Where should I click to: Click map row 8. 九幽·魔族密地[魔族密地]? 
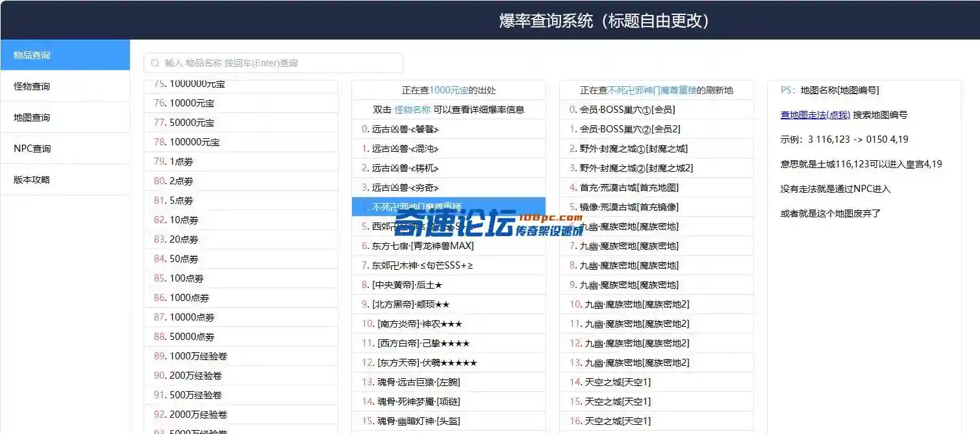pos(657,265)
